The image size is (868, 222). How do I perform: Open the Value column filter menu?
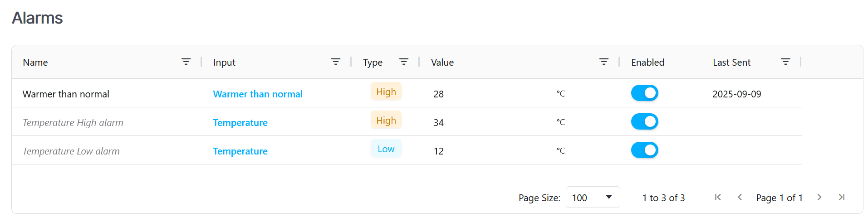tap(604, 62)
